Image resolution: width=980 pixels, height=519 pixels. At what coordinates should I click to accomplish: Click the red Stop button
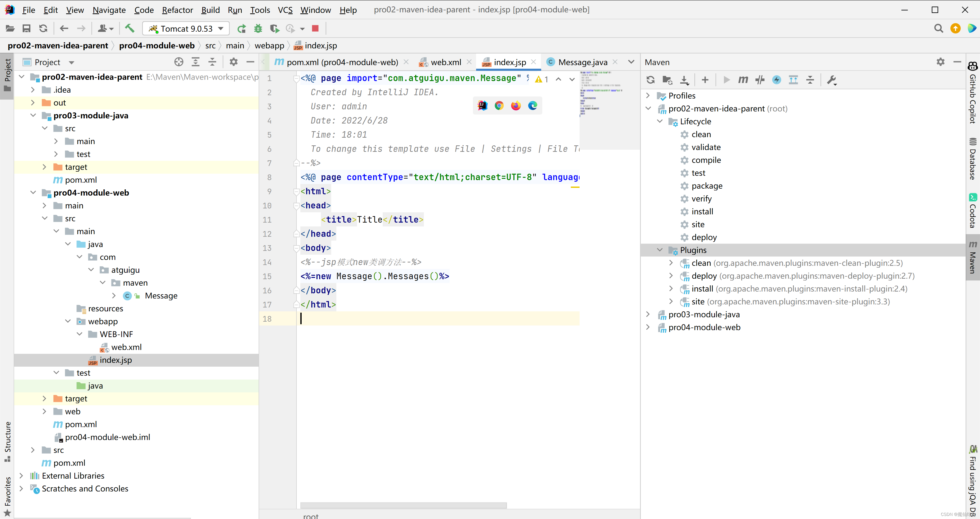click(315, 29)
